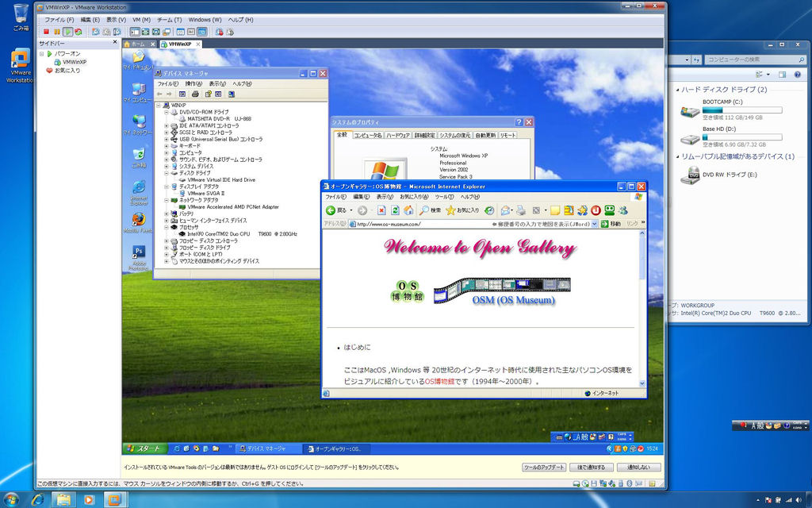Click the Windows 7 Start orb

(x=11, y=499)
